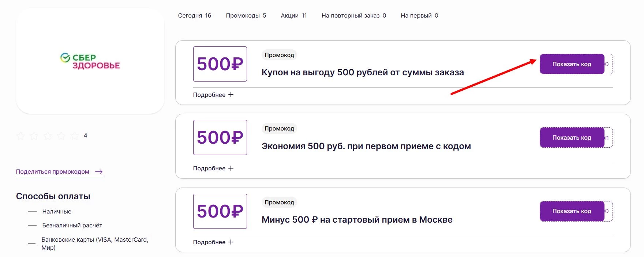
Task: Click arrow icon next to share promo link
Action: 98,171
